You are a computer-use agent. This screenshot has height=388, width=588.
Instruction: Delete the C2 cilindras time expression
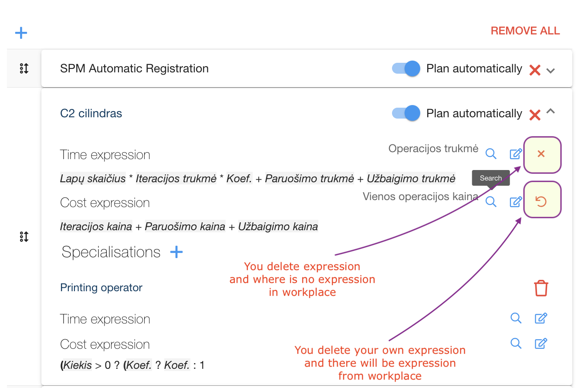click(541, 154)
